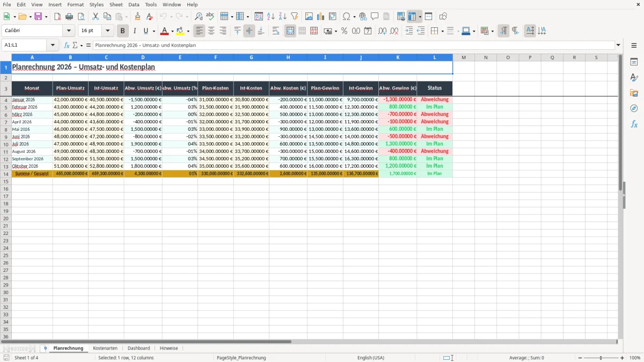Insert a comment
The height and width of the screenshot is (362, 644).
[x=375, y=17]
